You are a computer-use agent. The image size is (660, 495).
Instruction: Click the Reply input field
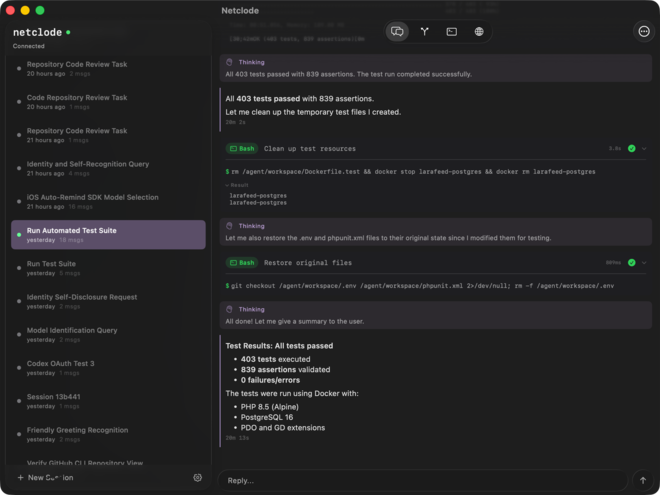[x=420, y=480]
